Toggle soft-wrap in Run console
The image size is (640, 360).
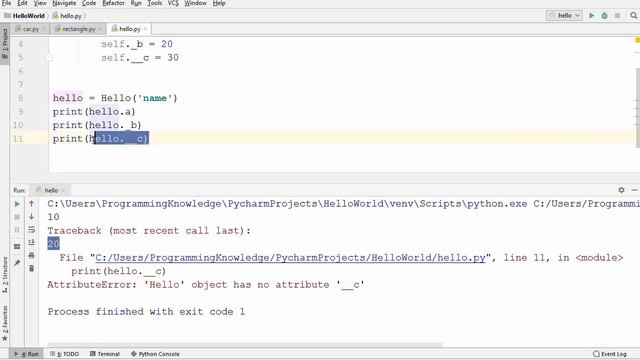(31, 230)
